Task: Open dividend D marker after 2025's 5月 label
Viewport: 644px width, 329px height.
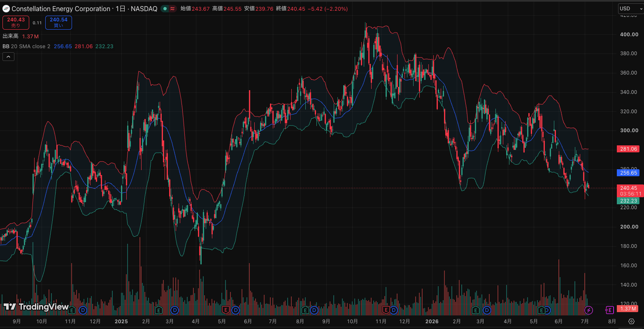Action: pyautogui.click(x=236, y=310)
